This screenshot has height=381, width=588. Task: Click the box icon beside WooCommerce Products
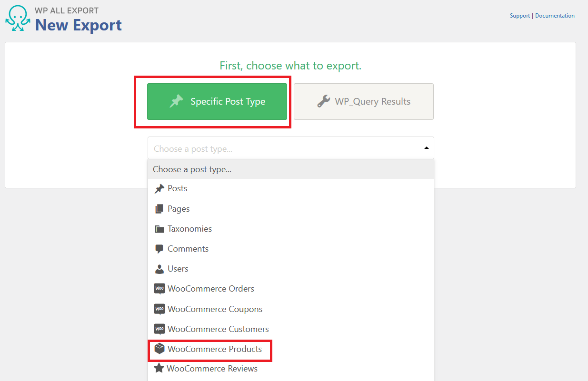pyautogui.click(x=159, y=349)
